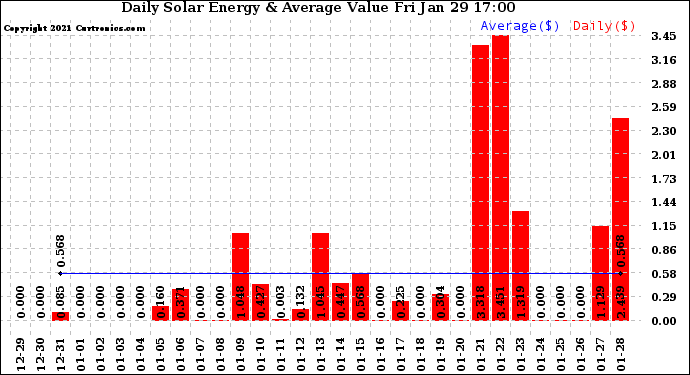Click the x-axis date label 01-18

[421, 355]
